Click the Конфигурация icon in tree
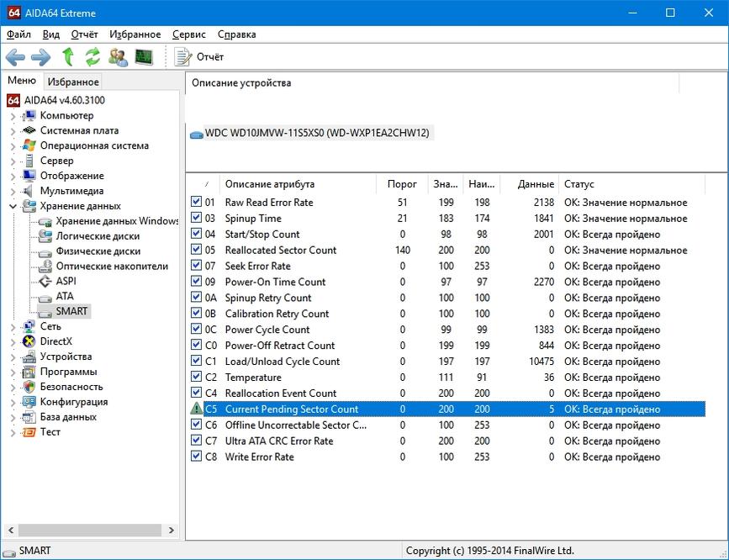Screen dimensions: 729x560 point(29,402)
